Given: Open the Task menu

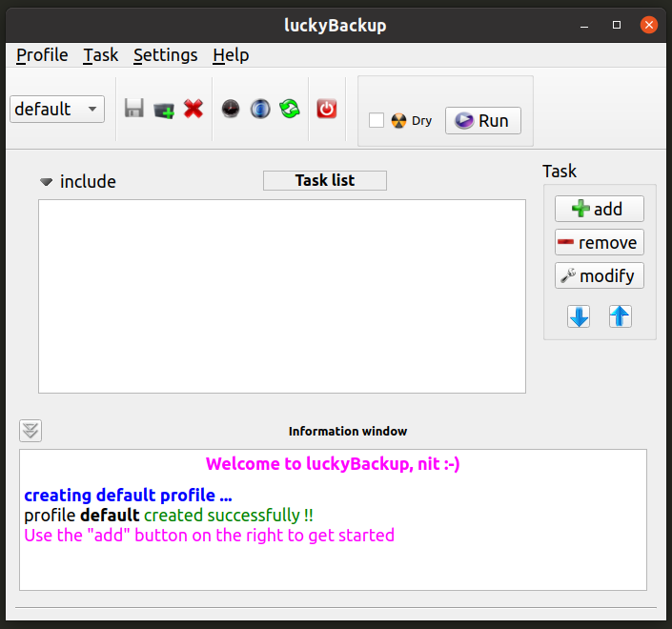Looking at the screenshot, I should point(101,55).
